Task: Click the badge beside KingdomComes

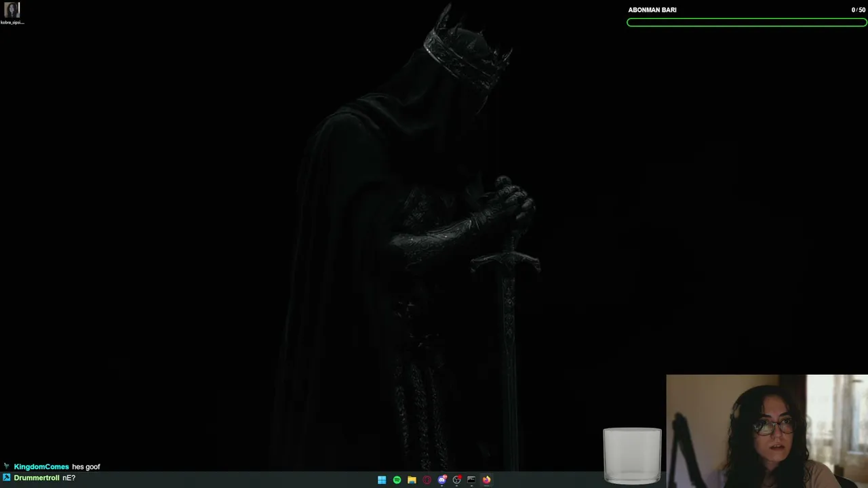Action: (x=7, y=467)
